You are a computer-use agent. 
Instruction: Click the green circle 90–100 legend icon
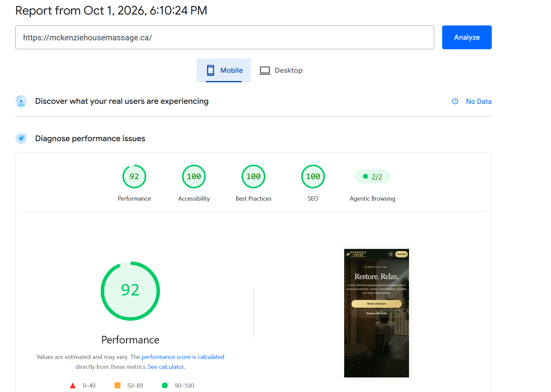(x=165, y=385)
